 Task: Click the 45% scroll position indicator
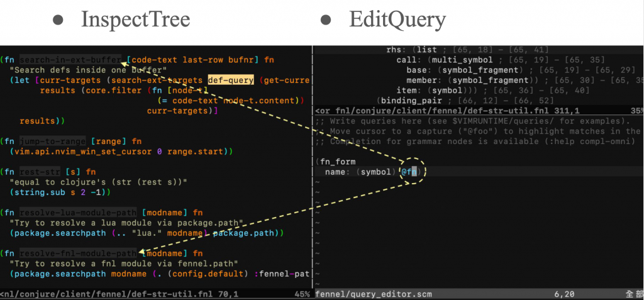[x=302, y=294]
